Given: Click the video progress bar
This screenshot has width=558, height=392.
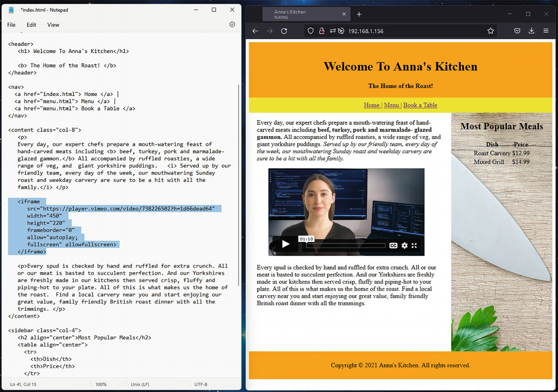Looking at the screenshot, I should coord(346,246).
